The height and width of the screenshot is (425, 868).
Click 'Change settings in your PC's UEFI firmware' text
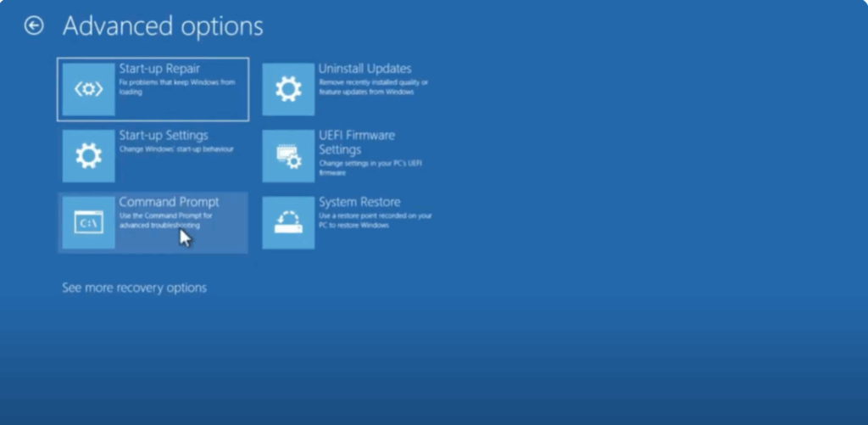pyautogui.click(x=371, y=166)
